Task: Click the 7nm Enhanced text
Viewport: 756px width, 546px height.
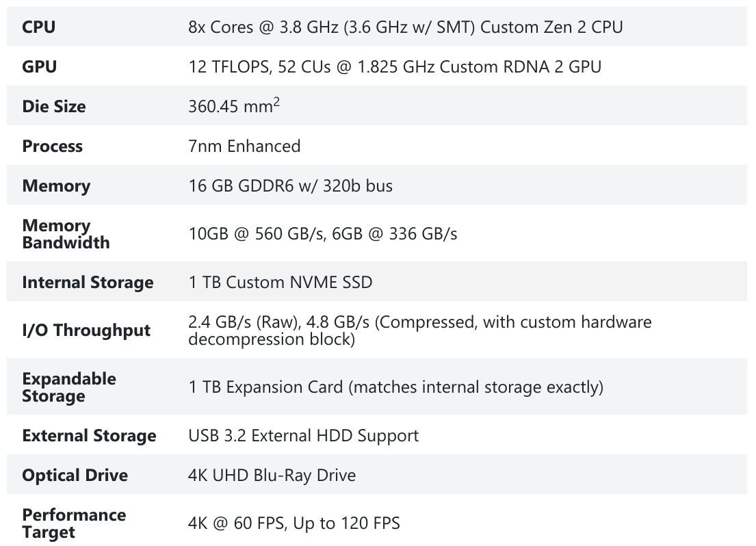Action: 244,146
